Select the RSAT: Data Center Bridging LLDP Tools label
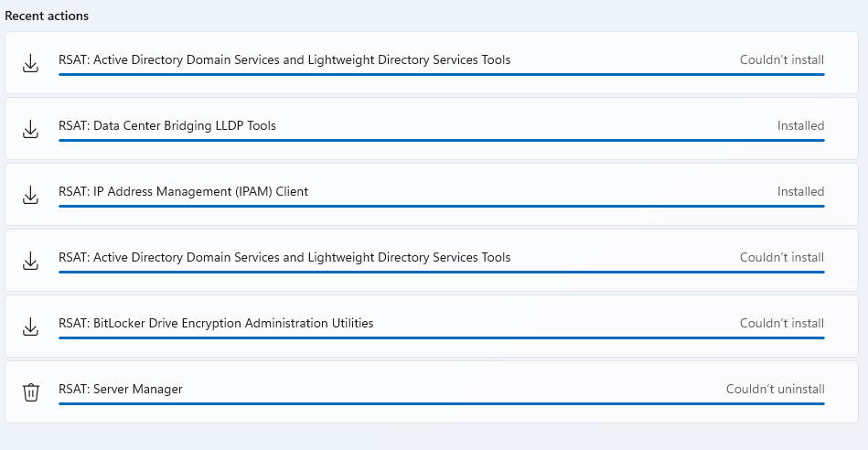 pyautogui.click(x=167, y=125)
